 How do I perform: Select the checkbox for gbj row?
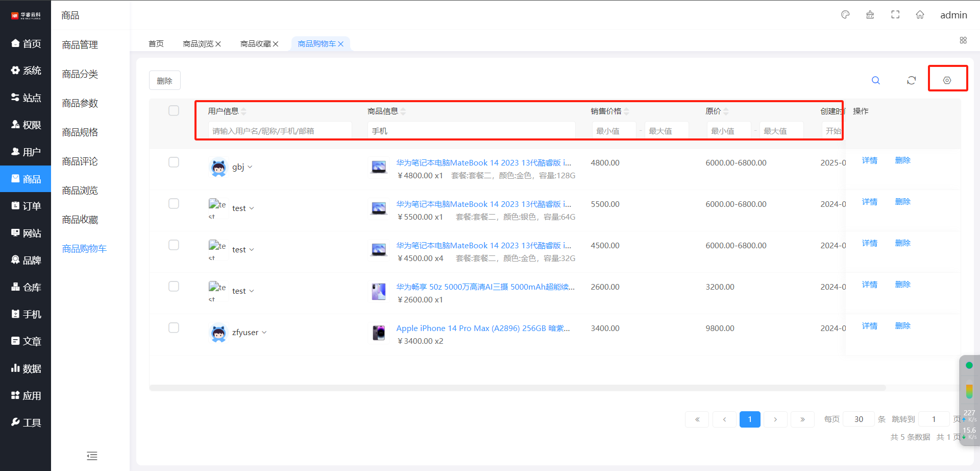pos(174,162)
